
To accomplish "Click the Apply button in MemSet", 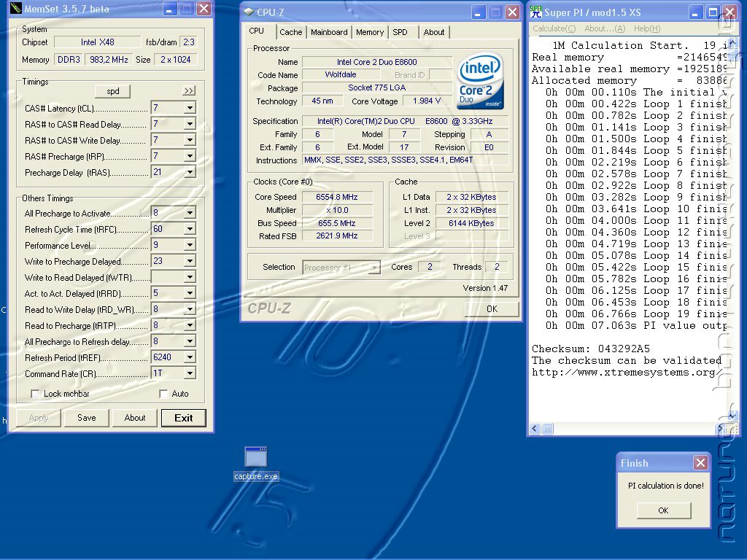I will point(38,418).
